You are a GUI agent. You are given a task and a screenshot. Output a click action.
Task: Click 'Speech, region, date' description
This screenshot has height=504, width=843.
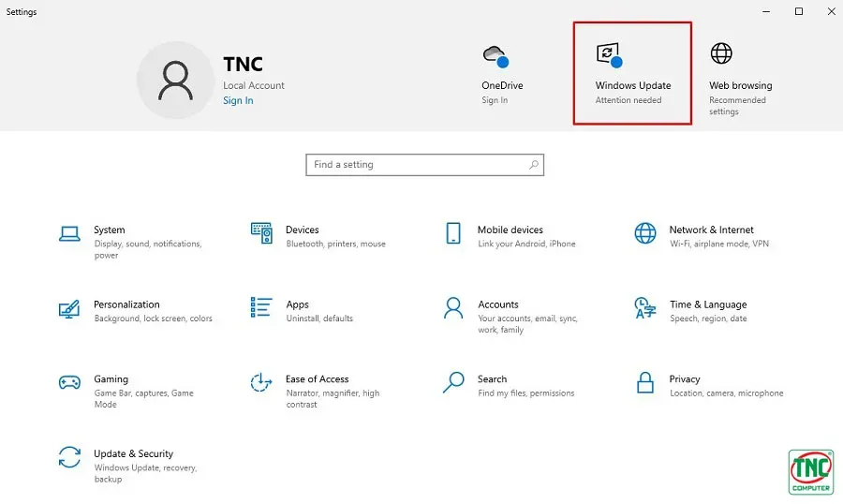708,319
